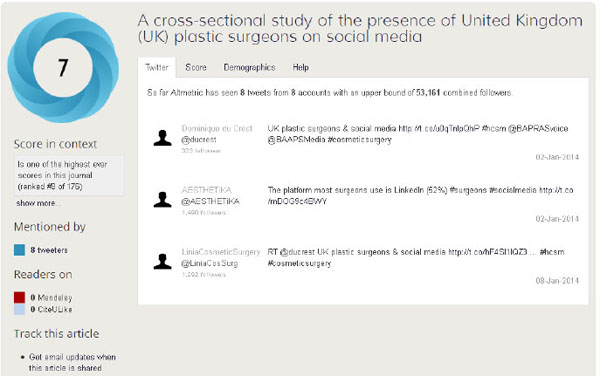Open the Demographics tab
This screenshot has height=376, width=600.
(249, 67)
